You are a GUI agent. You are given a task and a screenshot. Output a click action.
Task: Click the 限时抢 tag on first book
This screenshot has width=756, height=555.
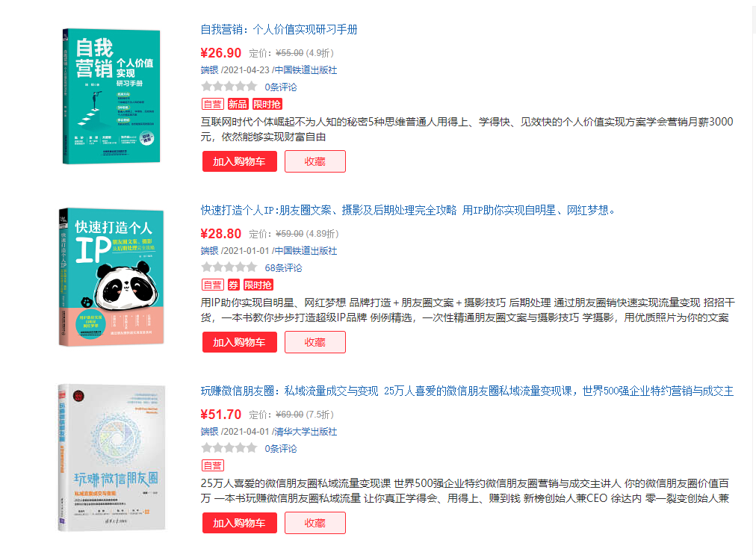pyautogui.click(x=267, y=104)
